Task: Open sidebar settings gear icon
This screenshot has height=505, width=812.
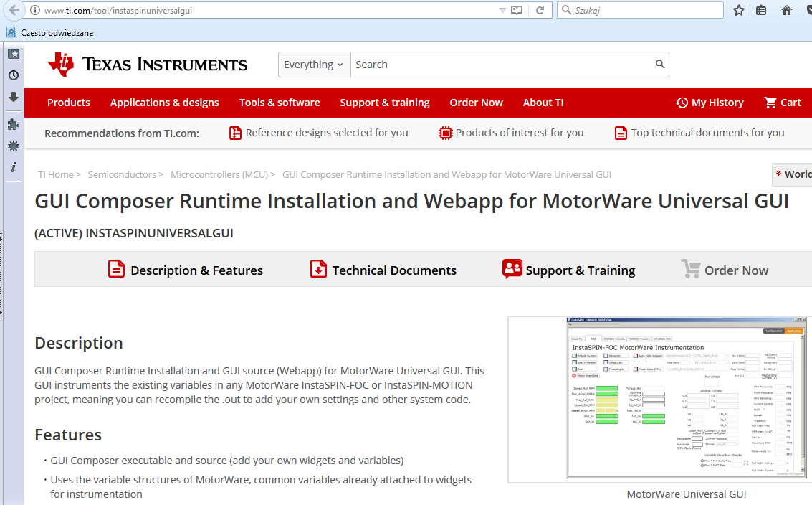Action: pos(14,146)
